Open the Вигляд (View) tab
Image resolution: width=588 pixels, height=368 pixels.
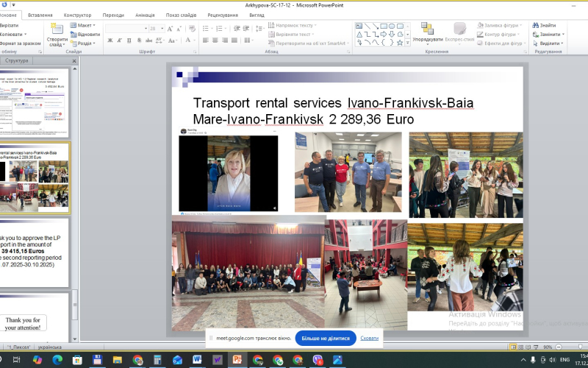point(257,15)
